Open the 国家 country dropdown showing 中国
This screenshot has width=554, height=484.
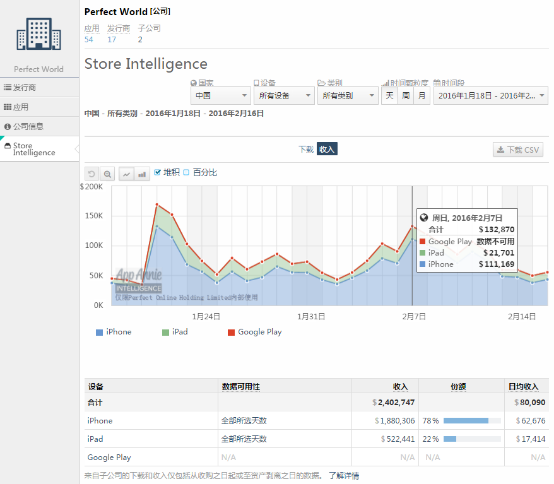pyautogui.click(x=220, y=96)
